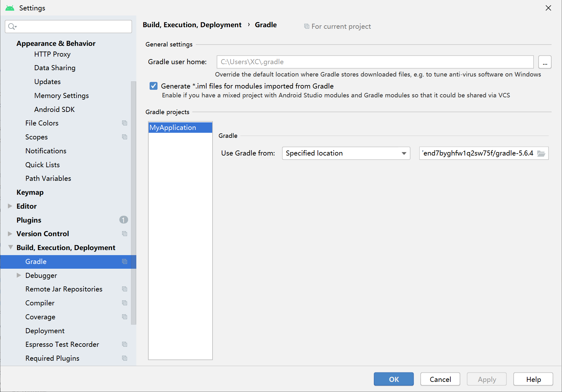The width and height of the screenshot is (562, 392).
Task: Click the '...' browse button for Gradle user home
Action: tap(545, 62)
